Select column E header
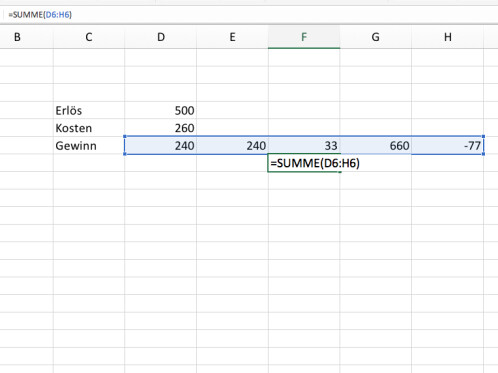498x373 pixels. [x=232, y=37]
